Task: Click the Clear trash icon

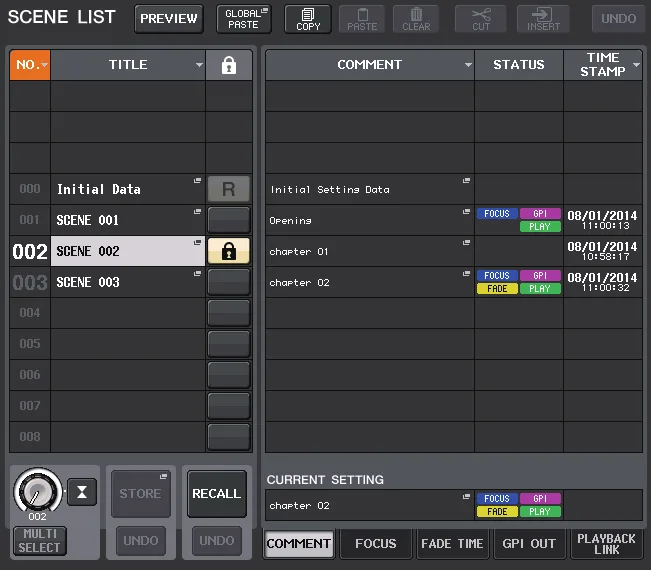Action: click(416, 19)
